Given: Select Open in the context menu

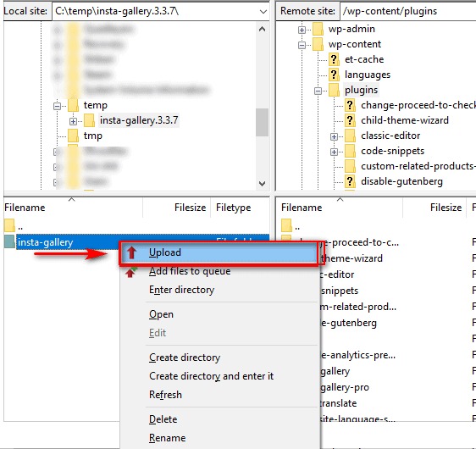Looking at the screenshot, I should (x=219, y=314).
